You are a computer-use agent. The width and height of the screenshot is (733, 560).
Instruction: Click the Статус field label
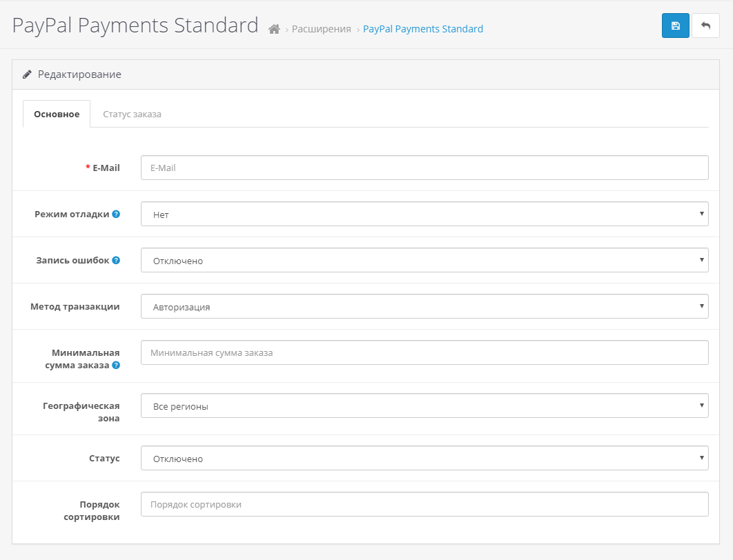point(104,458)
